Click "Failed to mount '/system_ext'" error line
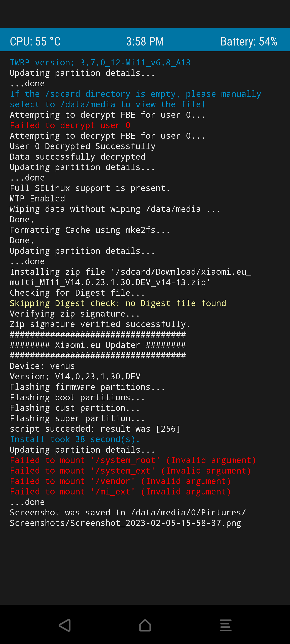 130,471
